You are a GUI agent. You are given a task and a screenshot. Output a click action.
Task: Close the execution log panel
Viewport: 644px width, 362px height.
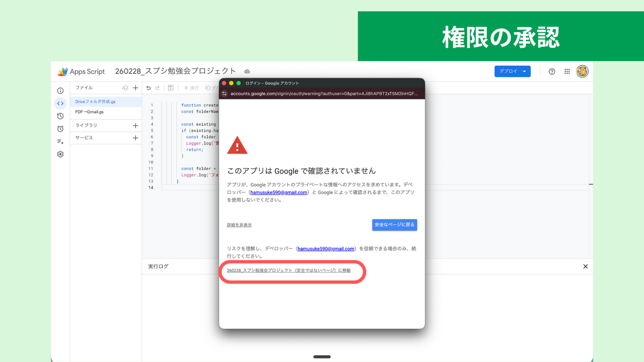pyautogui.click(x=585, y=267)
